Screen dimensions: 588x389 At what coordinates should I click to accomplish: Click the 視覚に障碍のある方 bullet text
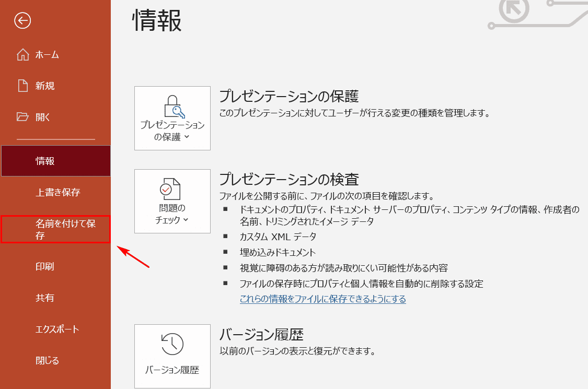[344, 268]
